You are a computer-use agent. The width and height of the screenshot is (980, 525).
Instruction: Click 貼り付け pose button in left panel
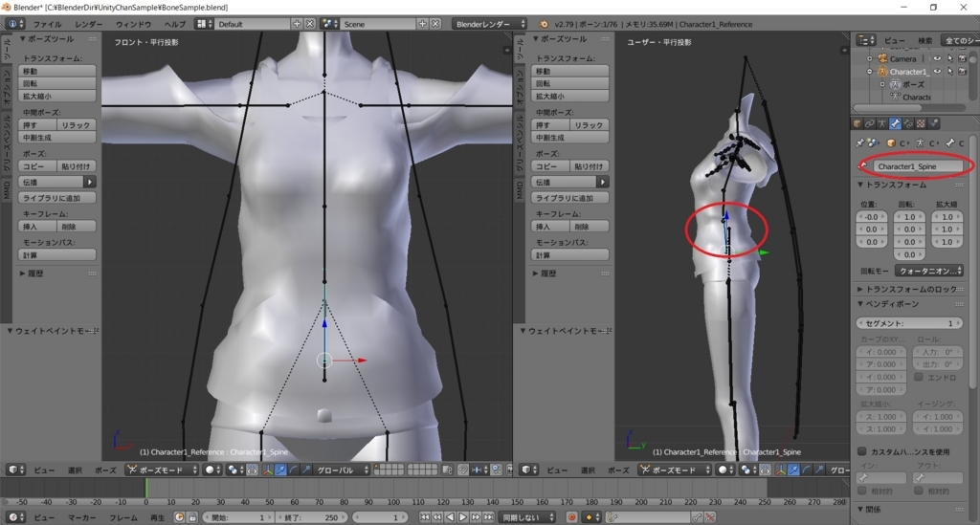(77, 166)
